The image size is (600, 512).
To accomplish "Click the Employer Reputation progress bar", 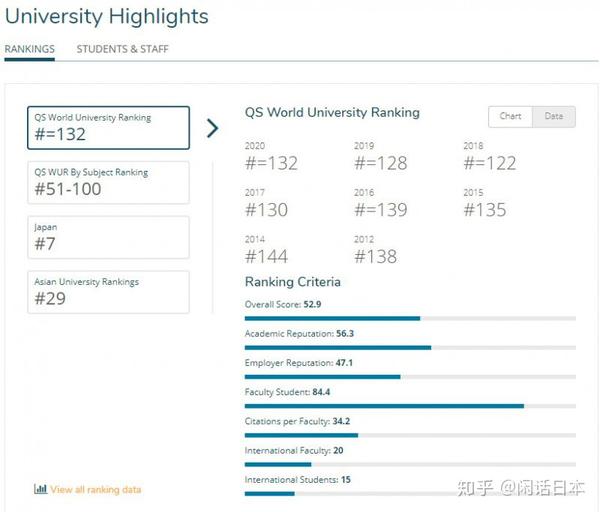I will click(x=410, y=377).
